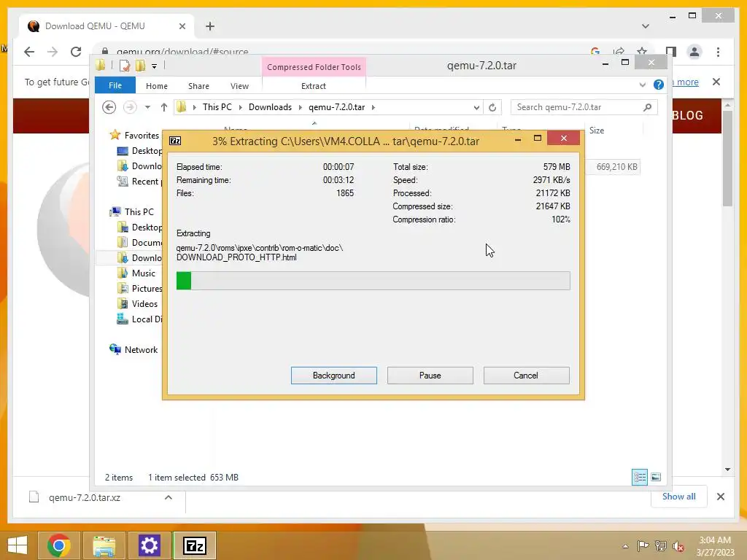Switch to the View ribbon tab
The width and height of the screenshot is (747, 560).
point(239,86)
